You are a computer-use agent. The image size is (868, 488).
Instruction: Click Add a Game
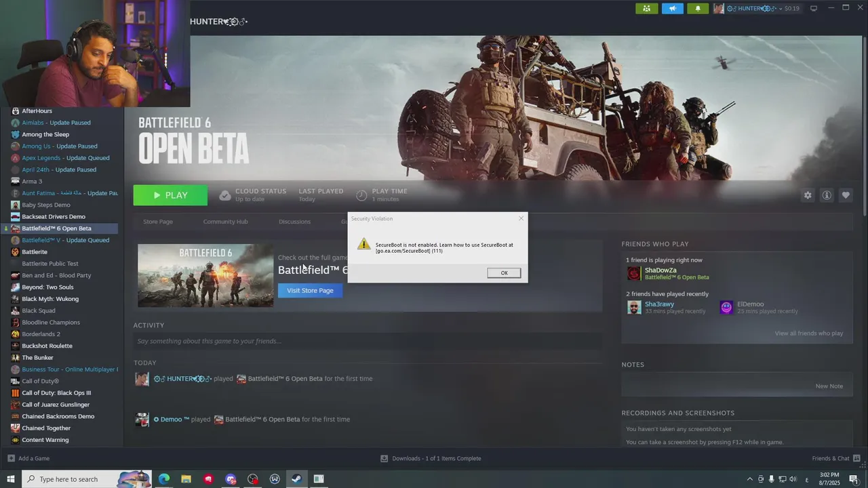coord(28,458)
